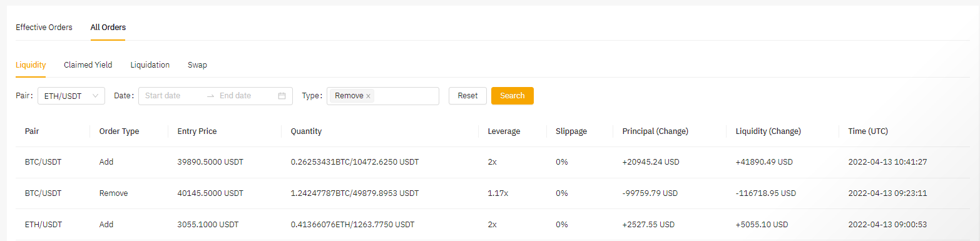Switch to the Swap tab

[x=197, y=64]
